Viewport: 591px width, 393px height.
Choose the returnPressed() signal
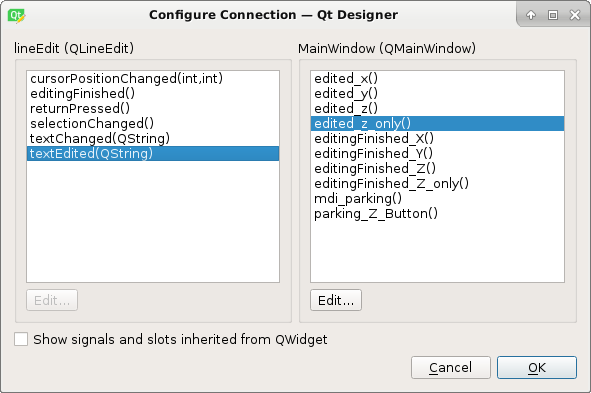[153, 109]
